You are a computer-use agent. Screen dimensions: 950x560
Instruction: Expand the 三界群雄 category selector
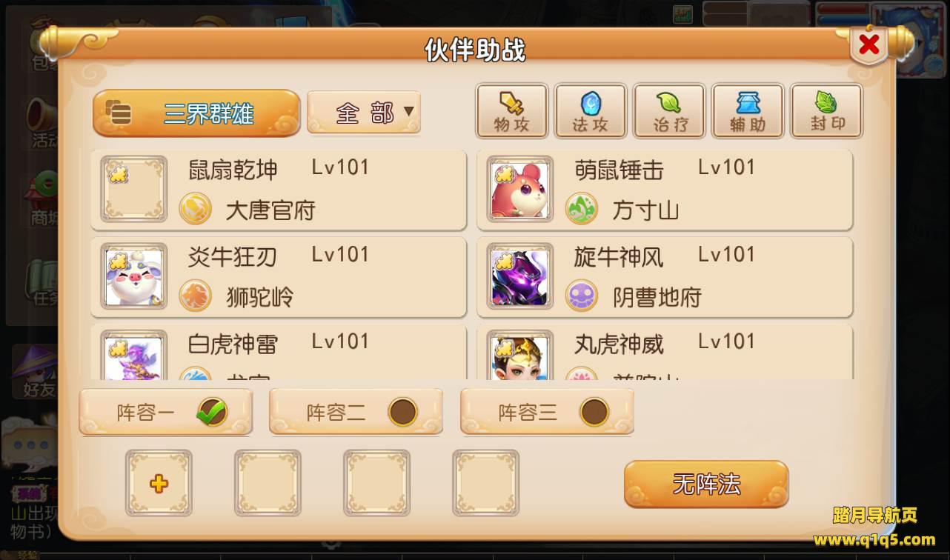pos(196,113)
